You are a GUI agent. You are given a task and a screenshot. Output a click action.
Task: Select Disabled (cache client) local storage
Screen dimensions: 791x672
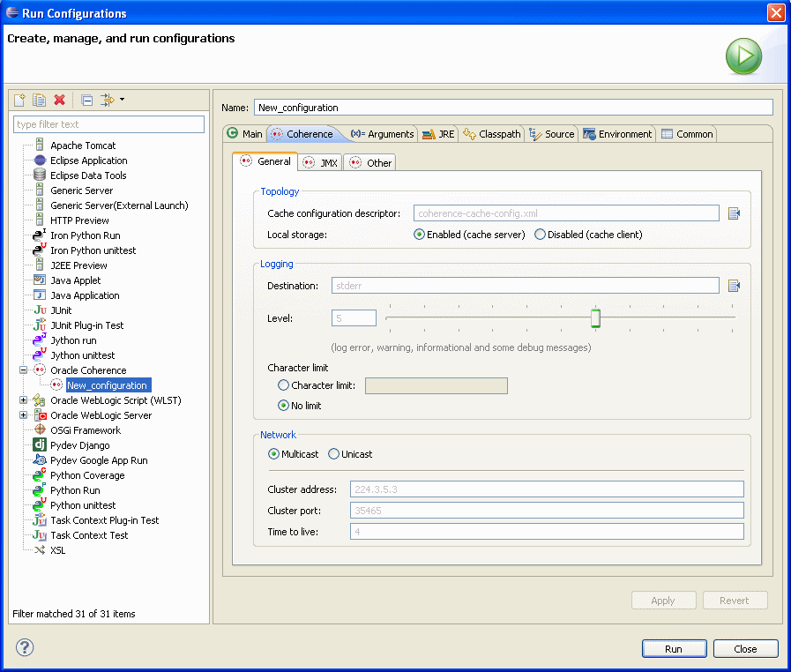(x=541, y=235)
